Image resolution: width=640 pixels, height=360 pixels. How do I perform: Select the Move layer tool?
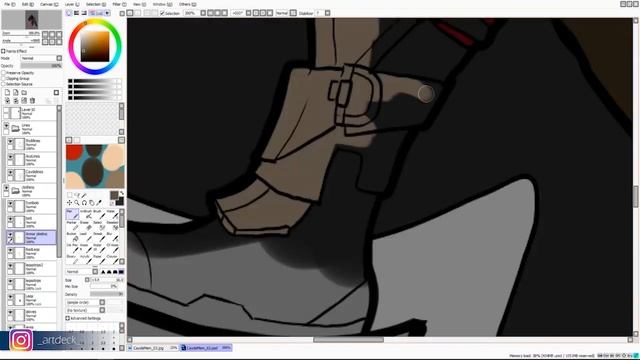pos(69,202)
